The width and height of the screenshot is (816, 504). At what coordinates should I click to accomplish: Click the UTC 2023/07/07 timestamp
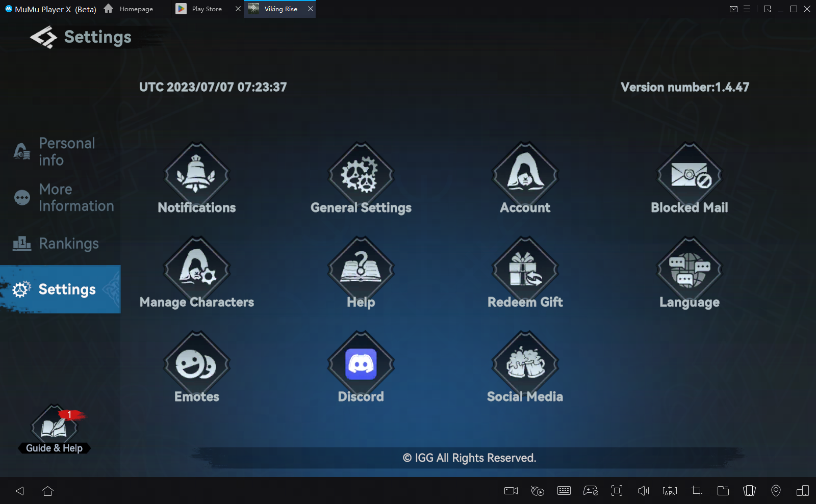pos(213,87)
